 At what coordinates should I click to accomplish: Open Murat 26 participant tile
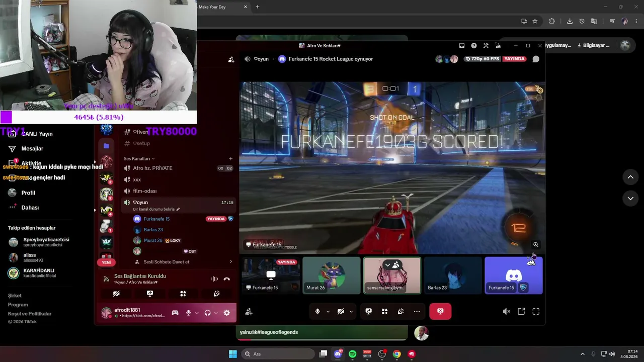332,275
